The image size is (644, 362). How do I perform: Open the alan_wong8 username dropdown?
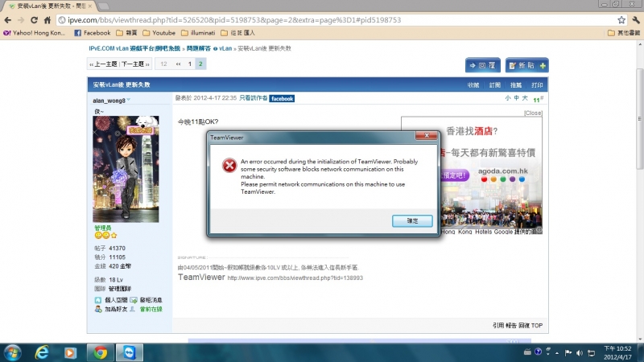[129, 100]
